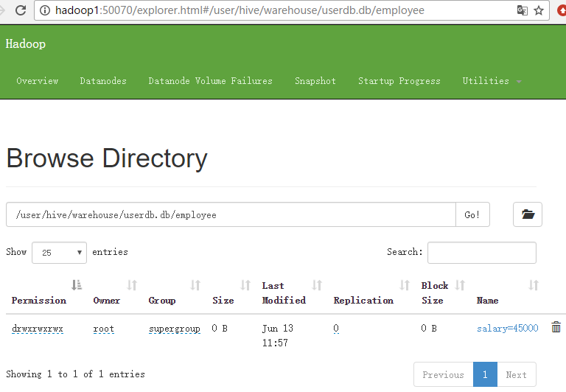566x392 pixels.
Task: Open the translate page icon
Action: [522, 10]
